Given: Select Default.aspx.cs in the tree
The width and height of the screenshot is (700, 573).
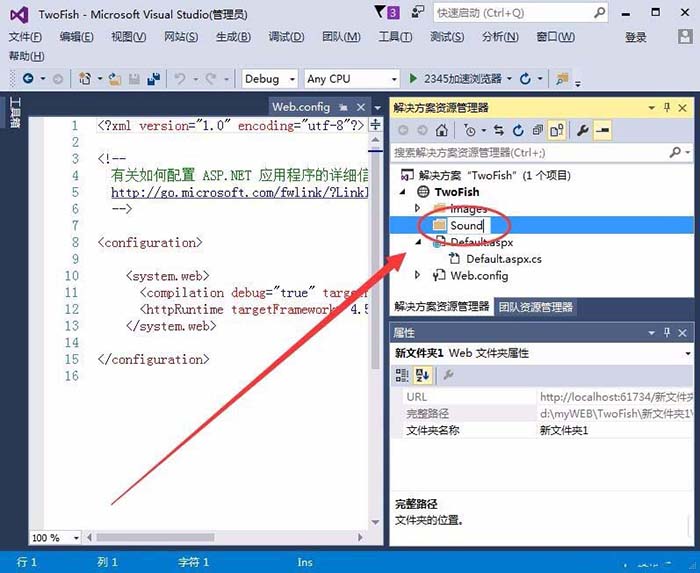Looking at the screenshot, I should [x=504, y=259].
